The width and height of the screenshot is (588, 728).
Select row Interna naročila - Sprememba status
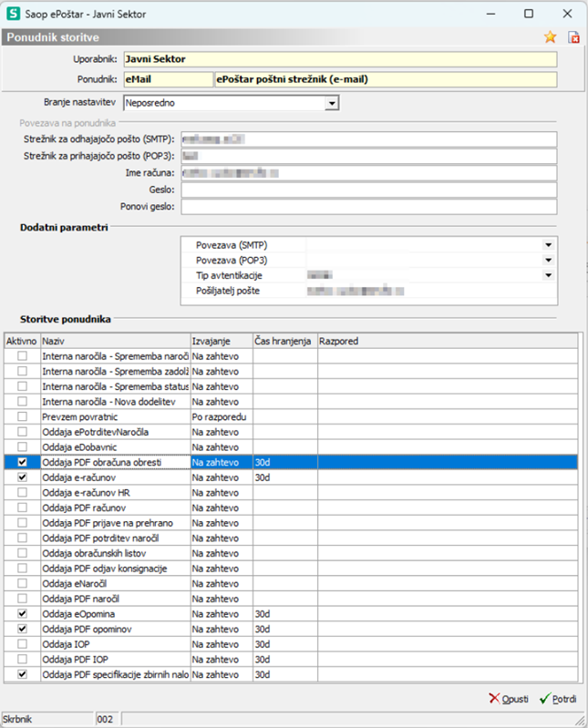point(291,386)
